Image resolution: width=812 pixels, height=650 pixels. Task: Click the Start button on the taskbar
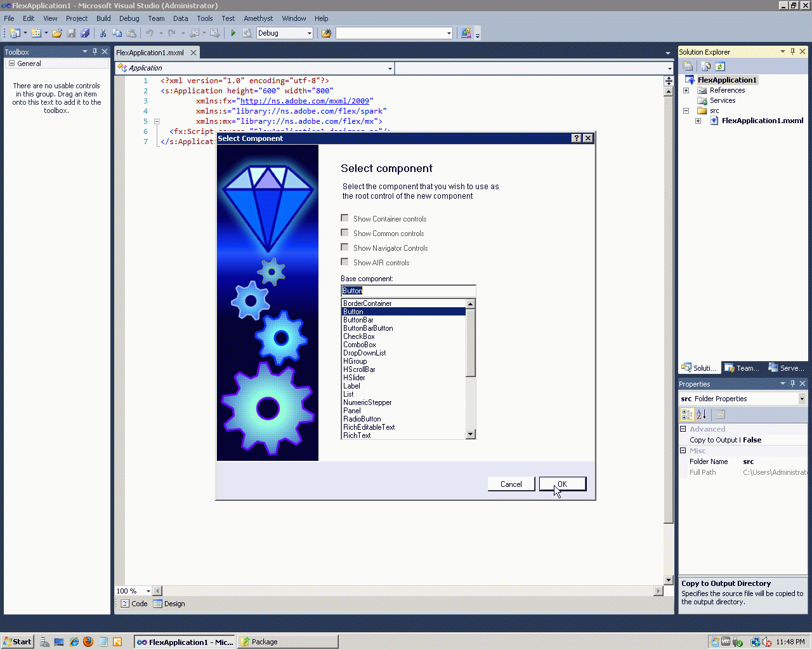(17, 642)
